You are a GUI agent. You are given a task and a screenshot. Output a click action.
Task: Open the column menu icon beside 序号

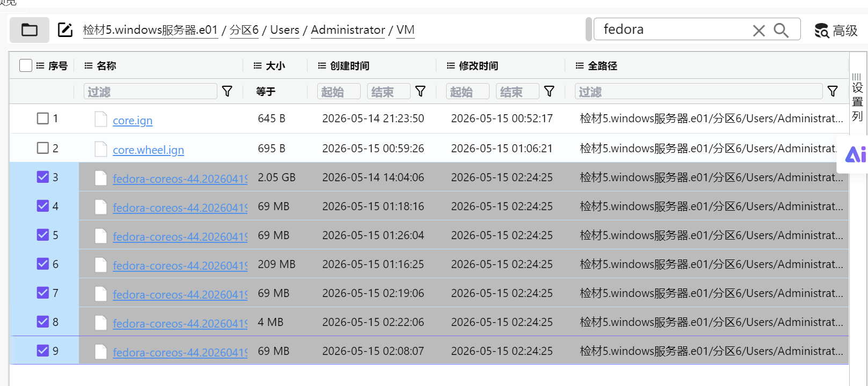[x=40, y=66]
